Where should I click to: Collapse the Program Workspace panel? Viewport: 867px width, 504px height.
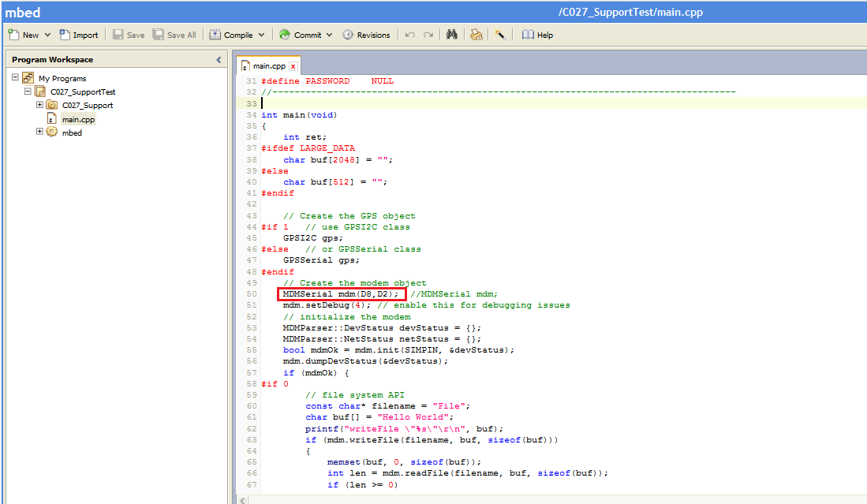pyautogui.click(x=219, y=60)
